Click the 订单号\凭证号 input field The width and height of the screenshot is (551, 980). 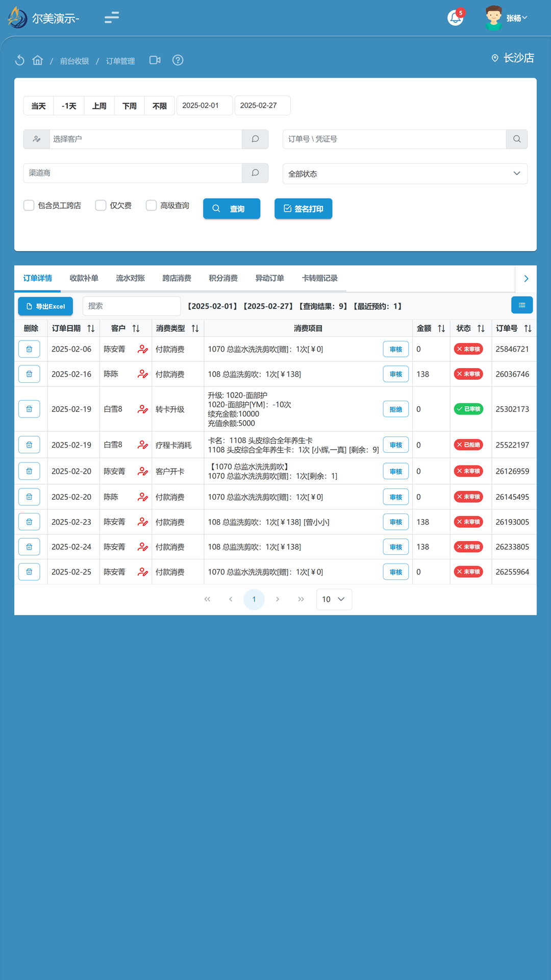[x=394, y=139]
